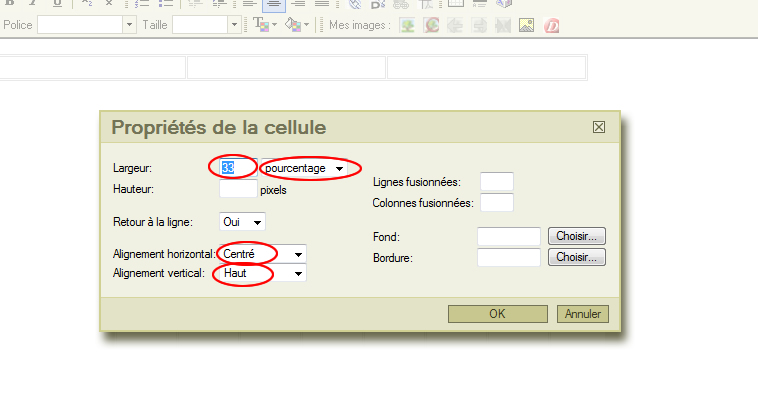The height and width of the screenshot is (414, 758).
Task: Open the Alignement vertical dropdown
Action: 262,273
